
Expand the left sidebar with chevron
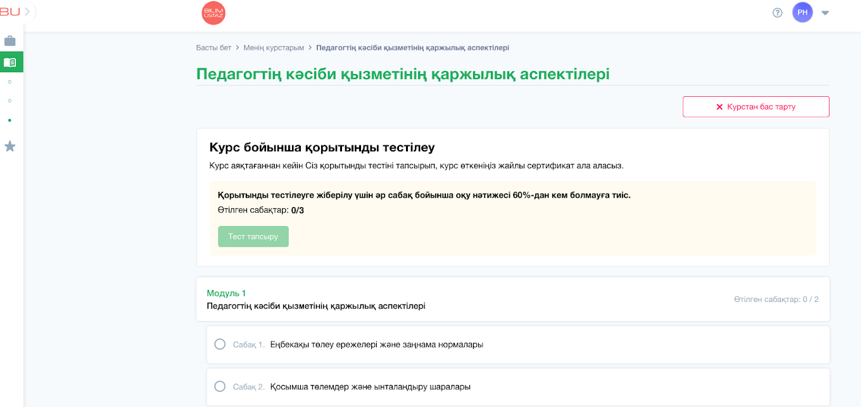click(27, 12)
